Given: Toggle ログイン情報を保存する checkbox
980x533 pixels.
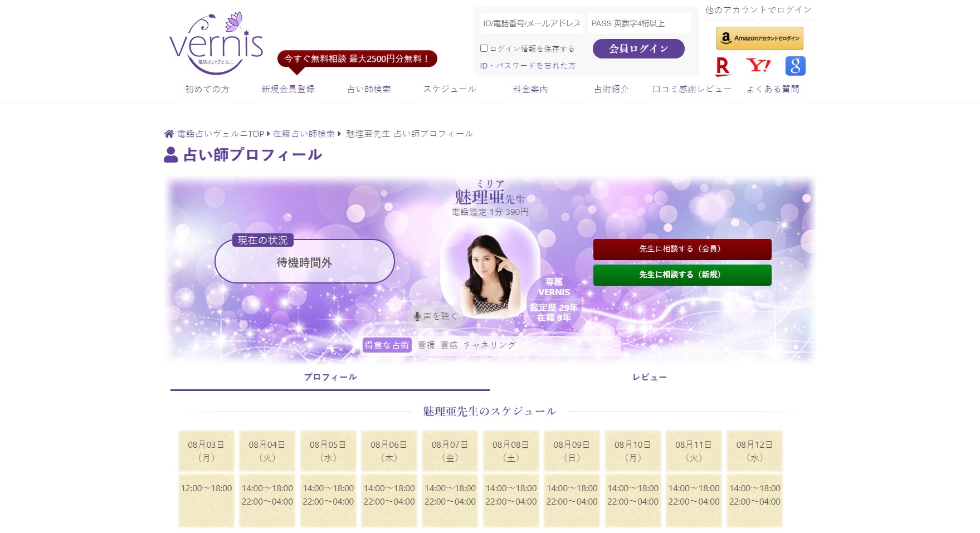Looking at the screenshot, I should click(x=484, y=48).
